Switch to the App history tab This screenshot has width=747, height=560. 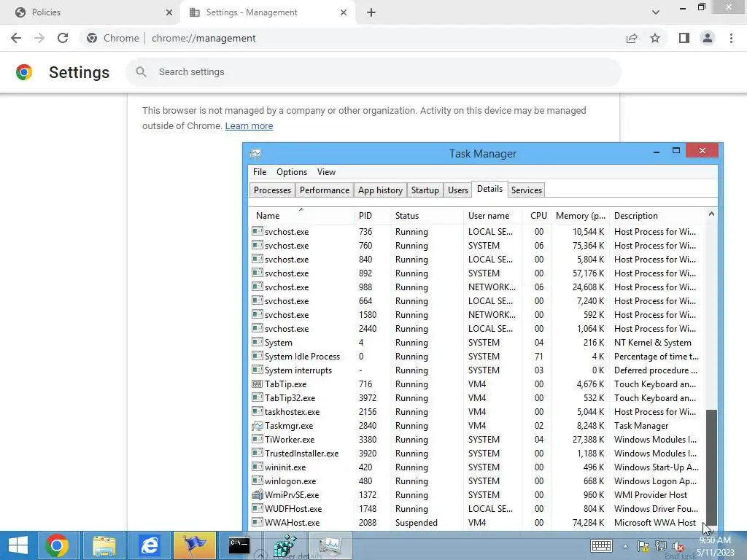(380, 190)
